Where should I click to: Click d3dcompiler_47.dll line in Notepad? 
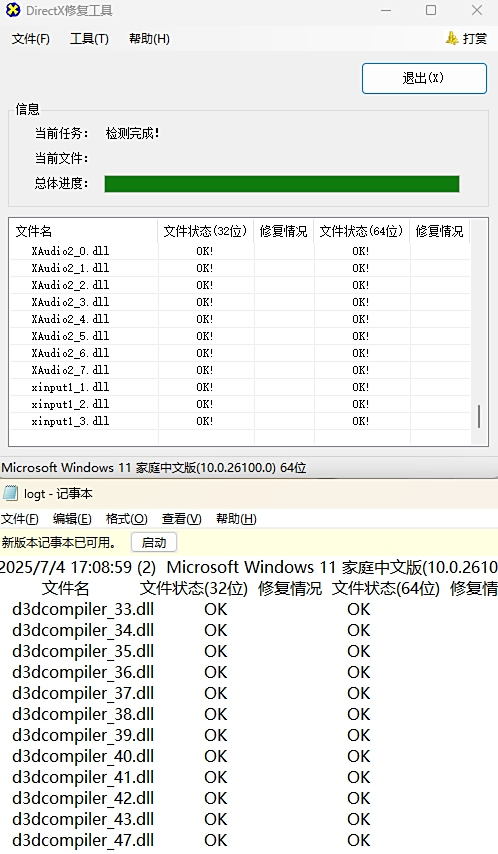[83, 840]
